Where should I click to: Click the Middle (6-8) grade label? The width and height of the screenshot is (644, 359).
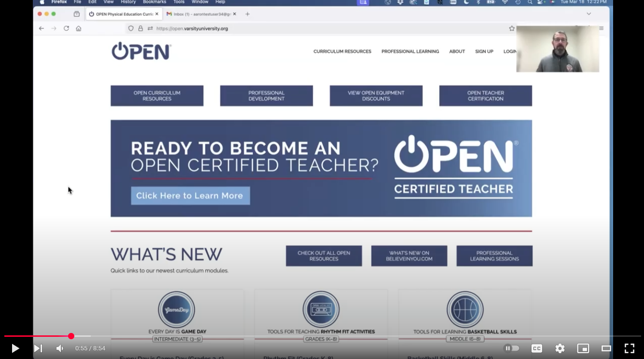[x=465, y=339]
